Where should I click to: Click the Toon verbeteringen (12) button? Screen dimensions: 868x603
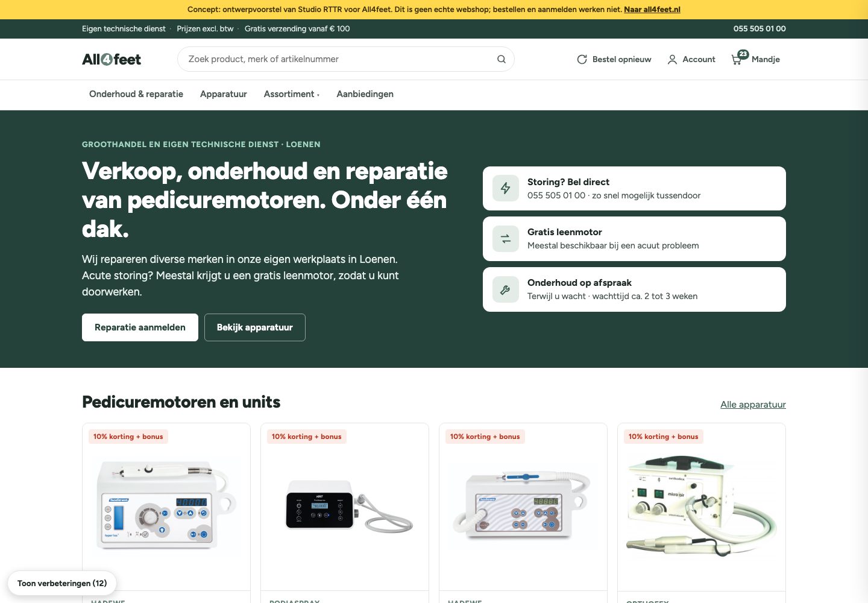click(62, 583)
